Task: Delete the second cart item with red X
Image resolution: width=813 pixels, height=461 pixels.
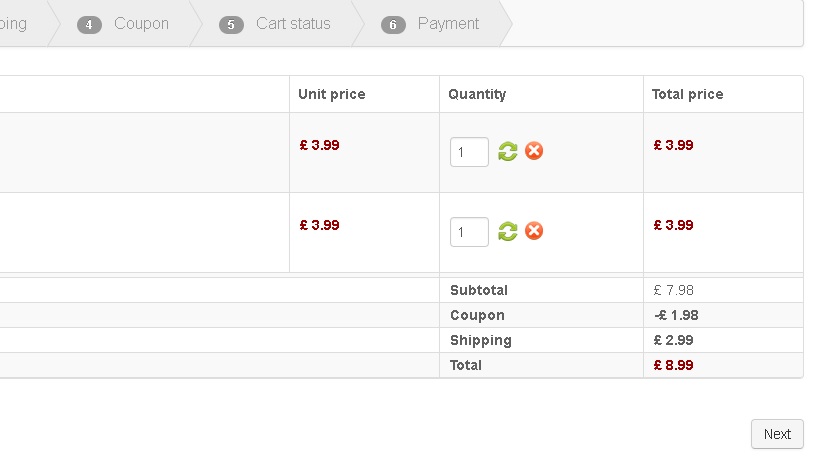Action: (534, 231)
